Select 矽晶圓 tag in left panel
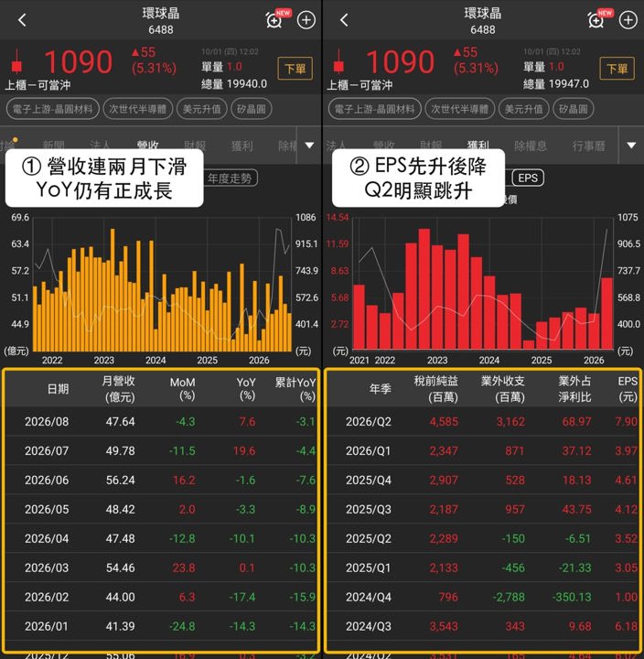 tap(252, 109)
